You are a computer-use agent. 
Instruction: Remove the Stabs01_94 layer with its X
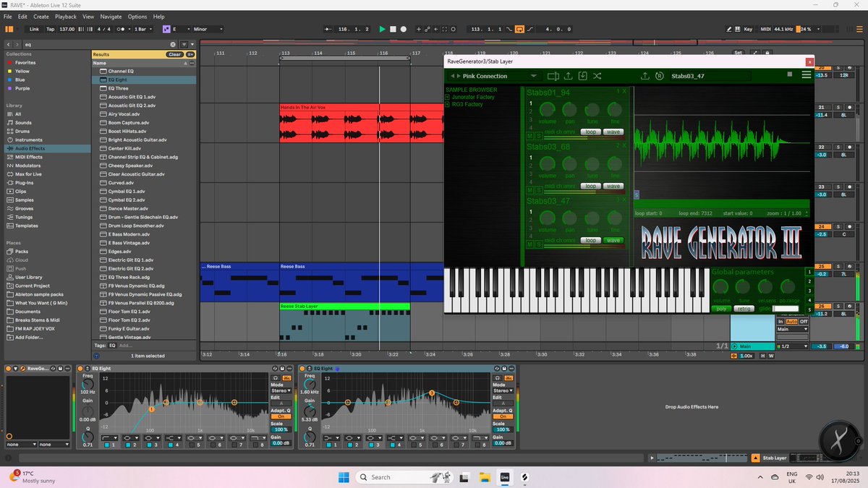point(624,91)
